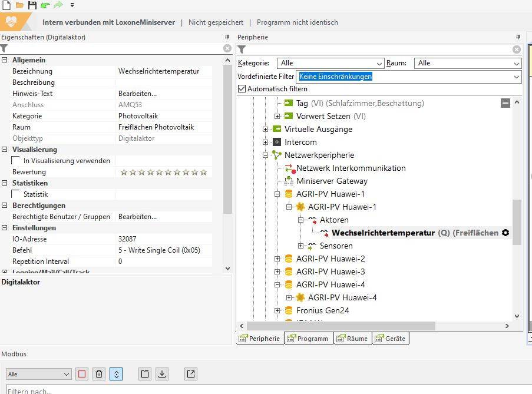Click the green undo arrow

click(45, 5)
